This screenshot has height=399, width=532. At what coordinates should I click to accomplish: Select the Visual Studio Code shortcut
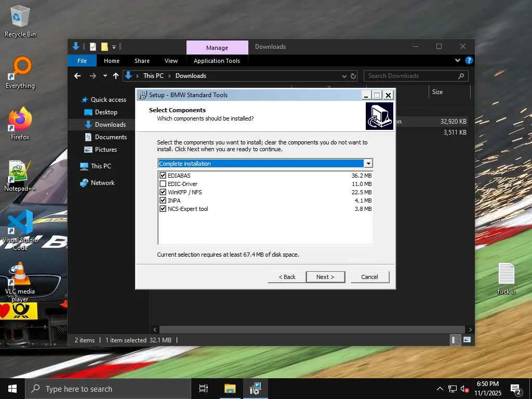20,230
